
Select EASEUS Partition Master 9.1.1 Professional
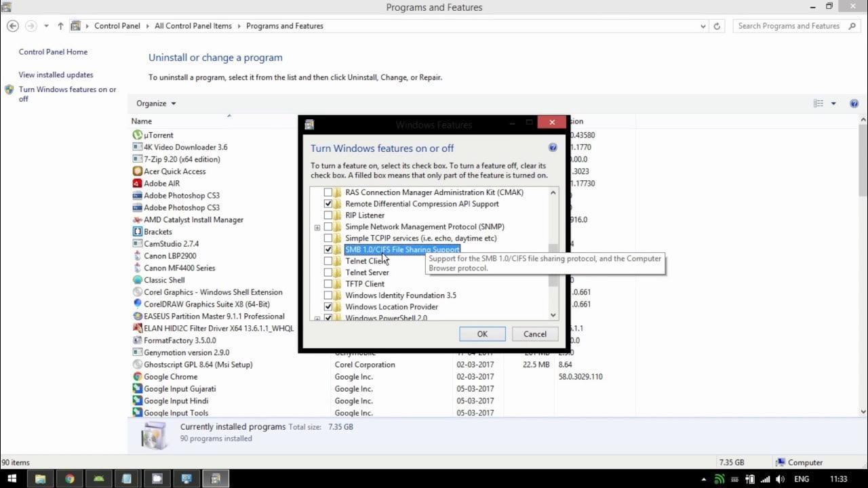pos(214,317)
